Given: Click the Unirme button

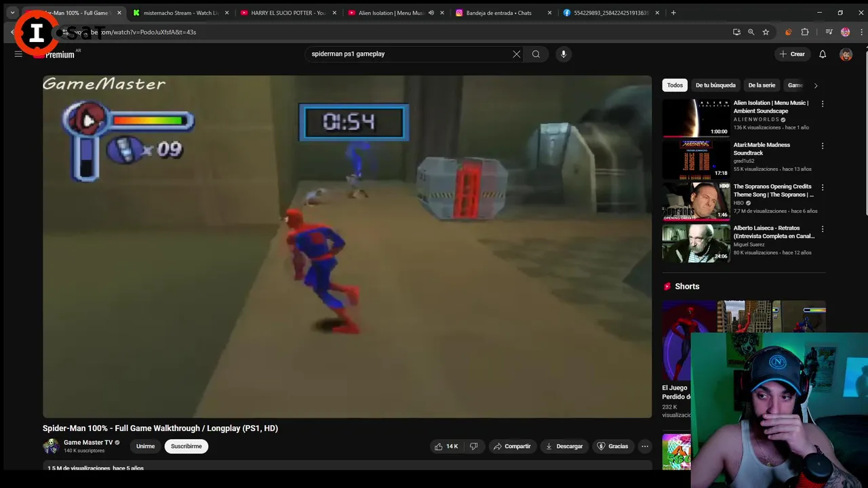Looking at the screenshot, I should coord(145,446).
